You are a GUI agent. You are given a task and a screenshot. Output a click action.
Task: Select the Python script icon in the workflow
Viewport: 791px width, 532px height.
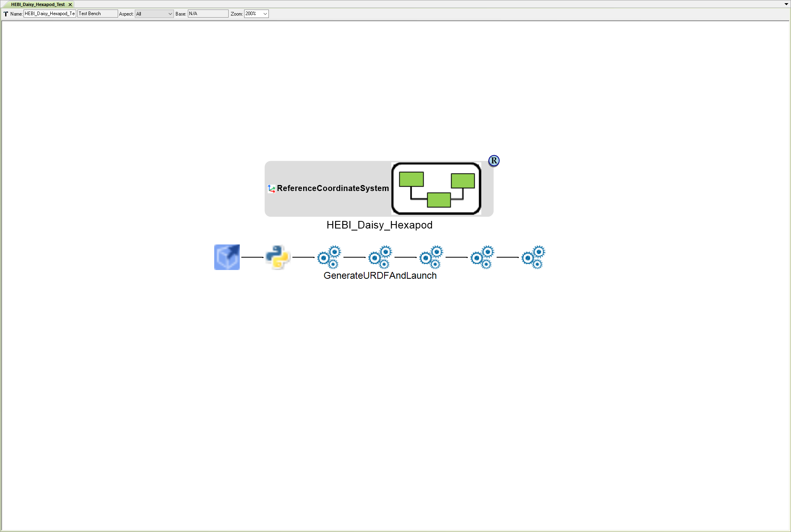coord(278,257)
